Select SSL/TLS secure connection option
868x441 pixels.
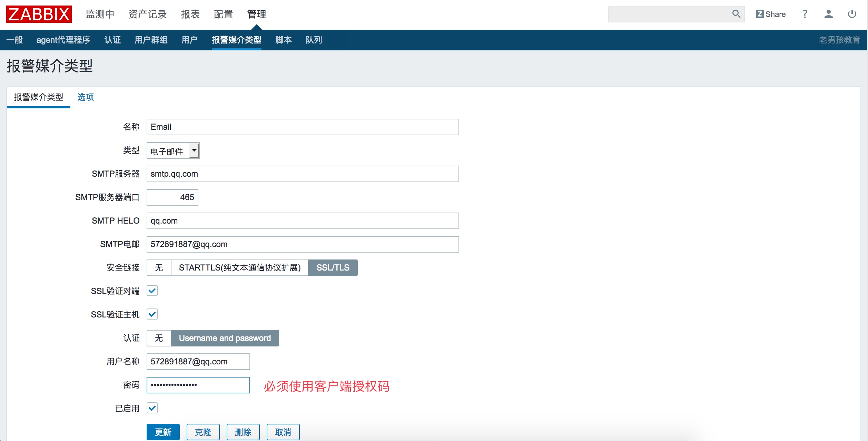click(333, 268)
